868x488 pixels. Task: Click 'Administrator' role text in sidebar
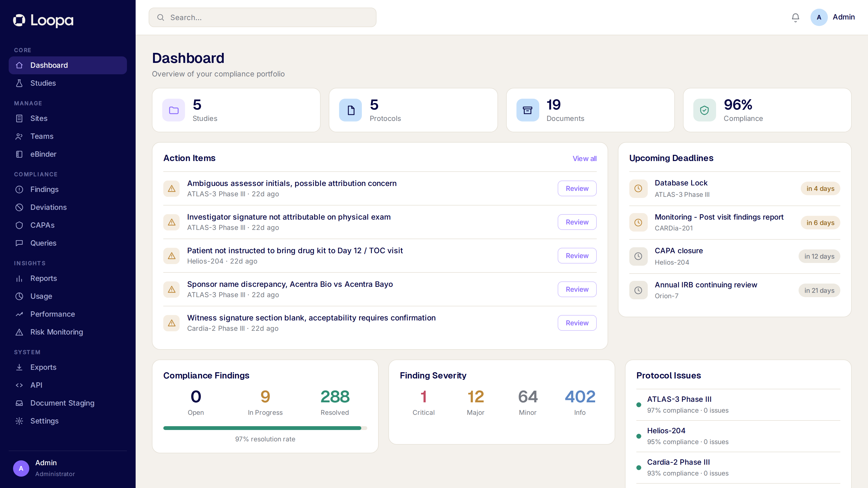point(55,474)
